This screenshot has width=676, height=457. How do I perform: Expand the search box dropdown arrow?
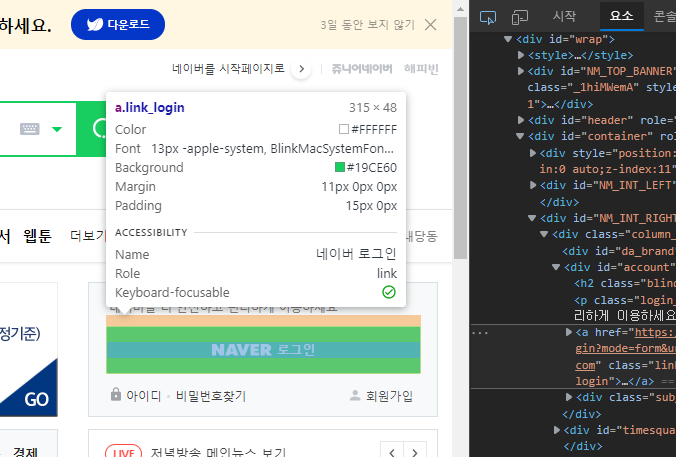click(x=57, y=129)
